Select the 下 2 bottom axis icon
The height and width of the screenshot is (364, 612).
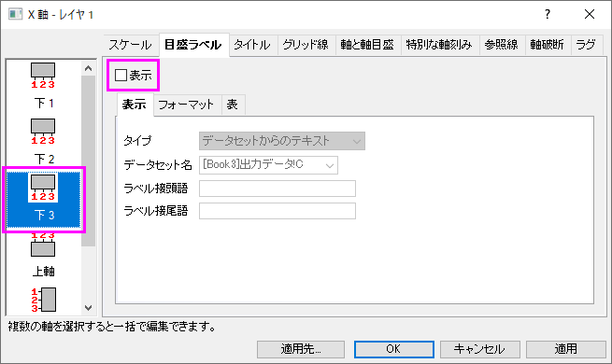(43, 132)
